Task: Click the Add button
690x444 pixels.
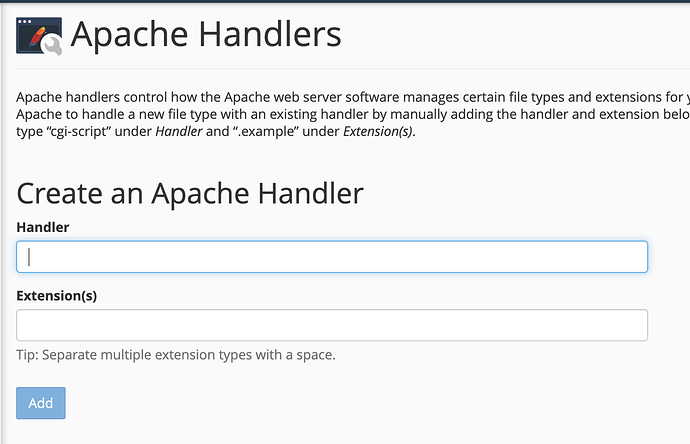Action: pos(41,403)
